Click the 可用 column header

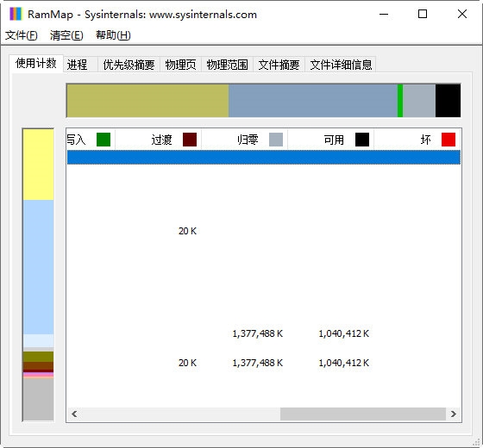tap(331, 140)
